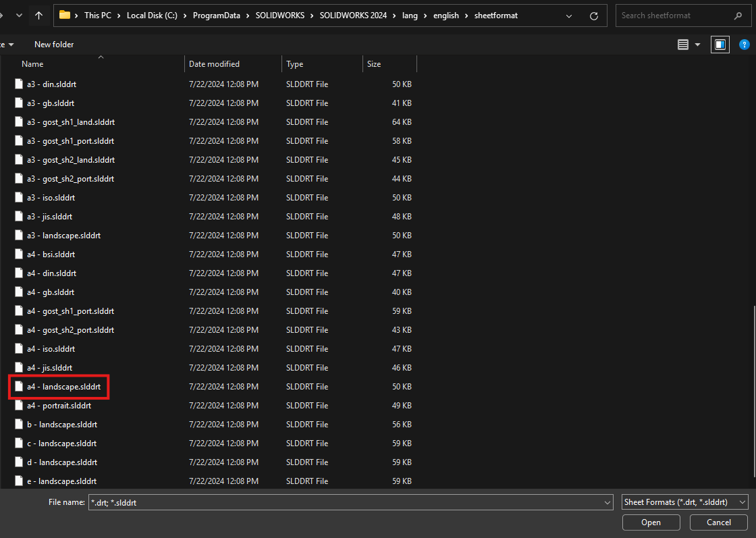Select a3 - gost_sh2_port.slddrt
The height and width of the screenshot is (538, 756).
coord(70,178)
